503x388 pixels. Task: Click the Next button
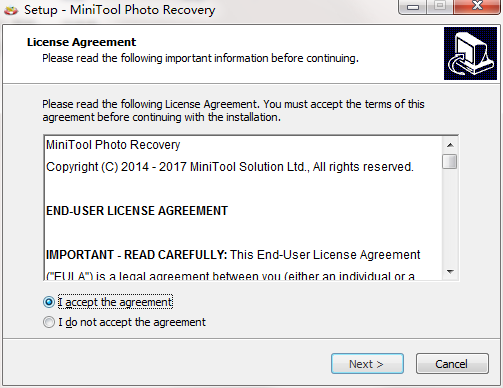[x=367, y=364]
